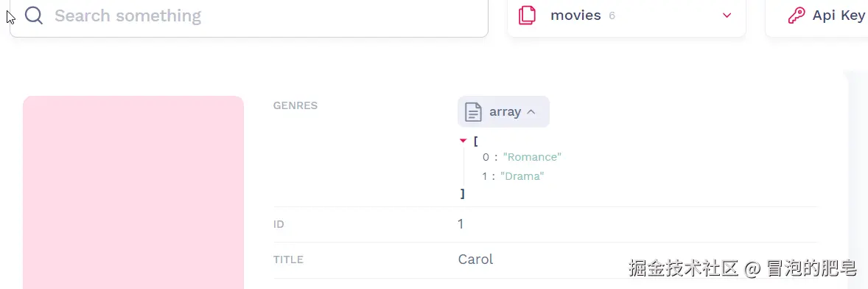Screen dimensions: 868x289
Task: Click array index 1 key
Action: click(484, 177)
